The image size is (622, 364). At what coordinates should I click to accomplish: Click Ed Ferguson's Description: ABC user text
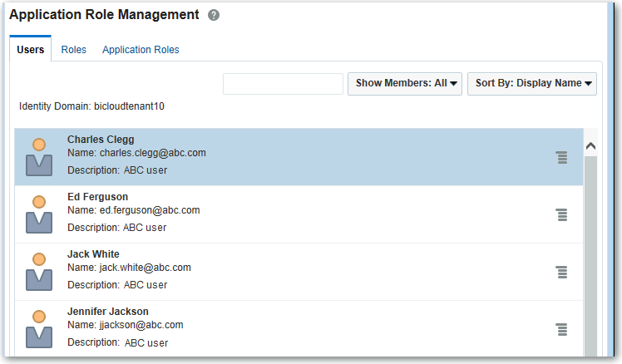coord(117,228)
